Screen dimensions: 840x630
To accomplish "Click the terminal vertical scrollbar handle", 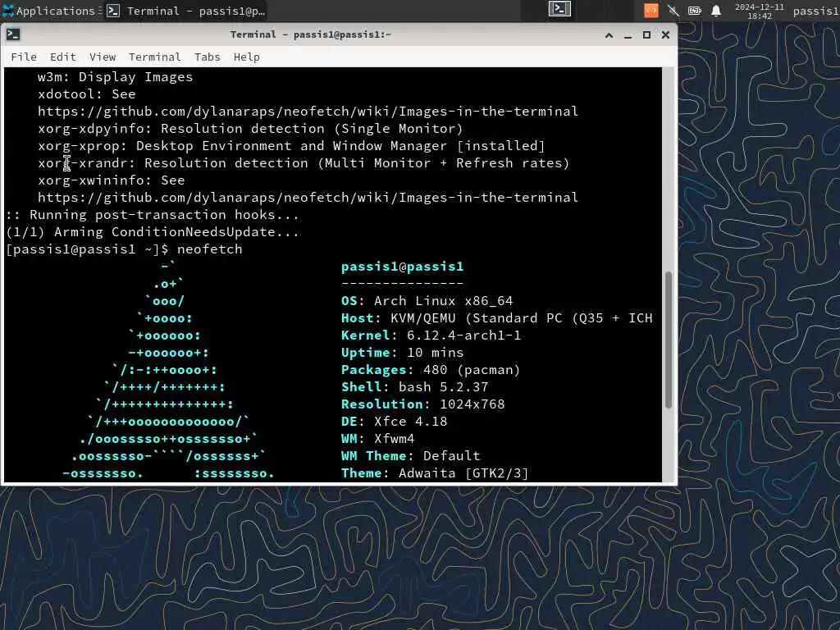I will (x=668, y=340).
